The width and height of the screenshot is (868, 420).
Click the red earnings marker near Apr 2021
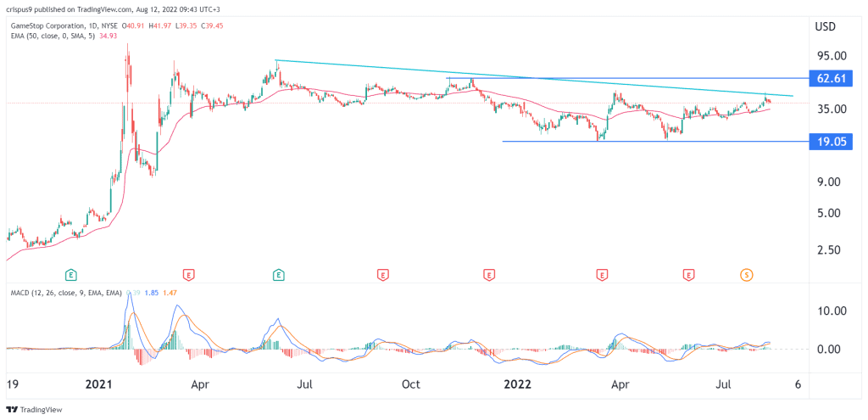click(189, 274)
